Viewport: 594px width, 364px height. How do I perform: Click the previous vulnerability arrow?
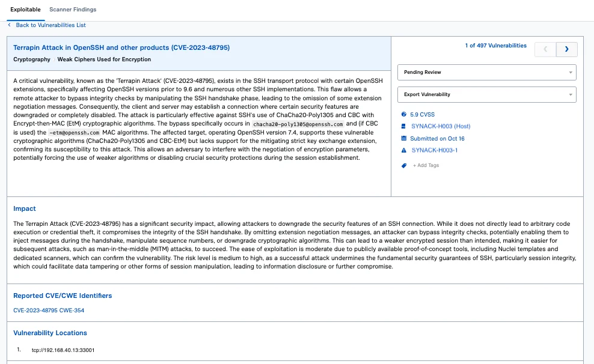pyautogui.click(x=545, y=49)
